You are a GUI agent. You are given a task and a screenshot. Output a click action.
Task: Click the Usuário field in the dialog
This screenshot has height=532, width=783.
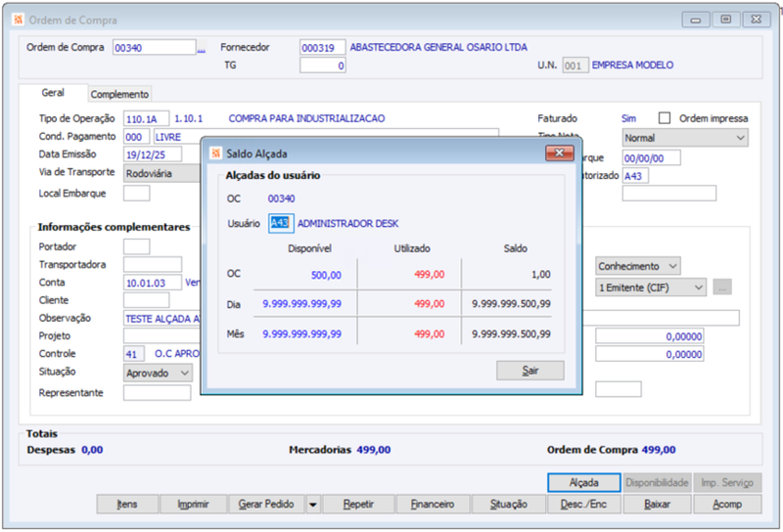tap(281, 223)
